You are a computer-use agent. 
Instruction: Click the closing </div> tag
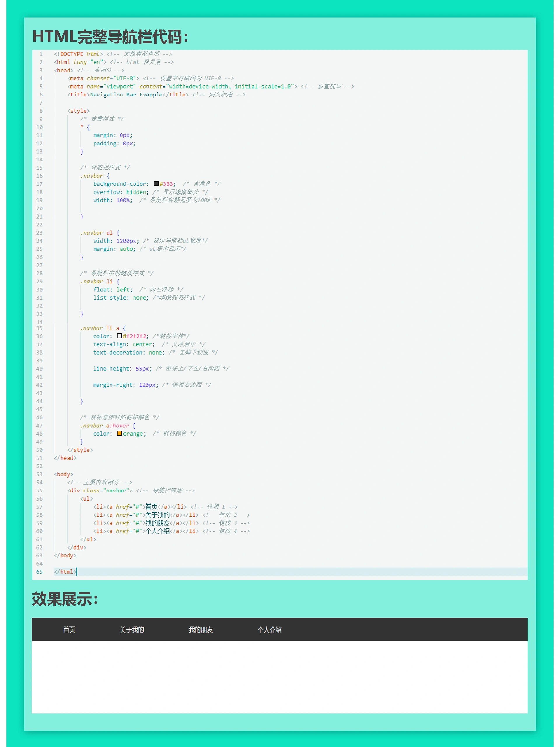77,547
